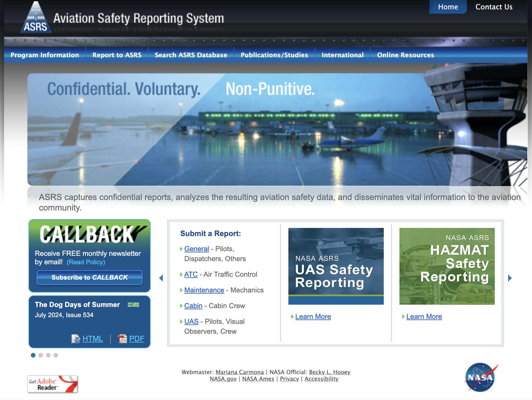Select the first carousel dot

tap(33, 355)
